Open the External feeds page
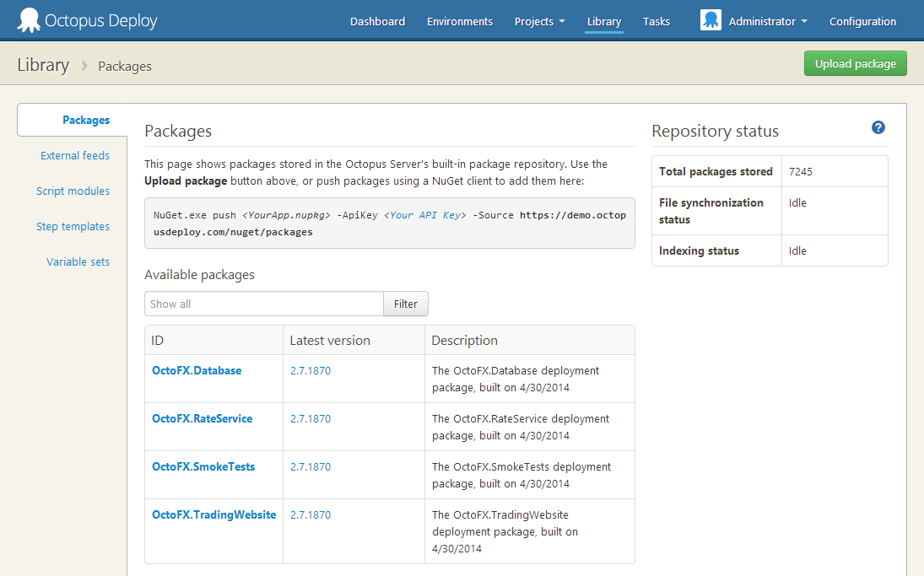This screenshot has width=924, height=576. pyautogui.click(x=74, y=155)
